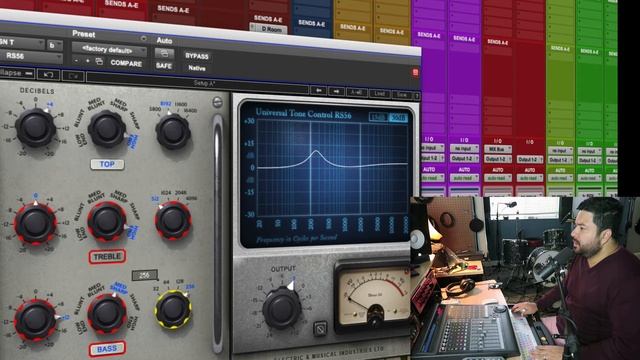Image resolution: width=640 pixels, height=360 pixels.
Task: Click the yellow-ringed Bass frequency knob
Action: (x=173, y=309)
